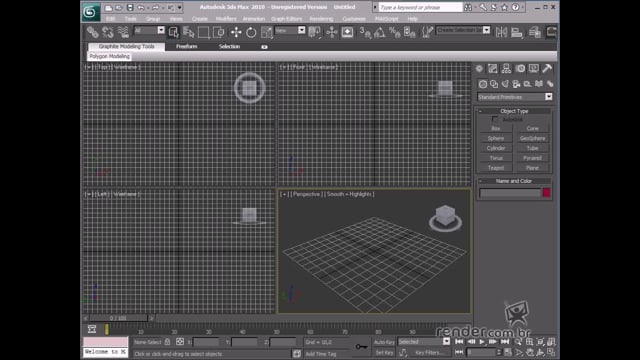
Task: Open the Hierarchy command panel tab
Action: [506, 69]
